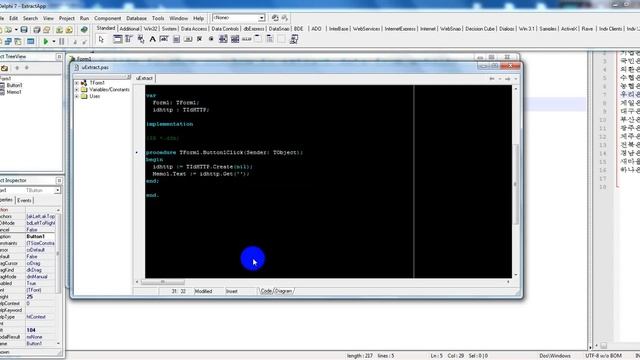Switch to the Win32 palette tab
640x360 pixels.
pos(151,29)
